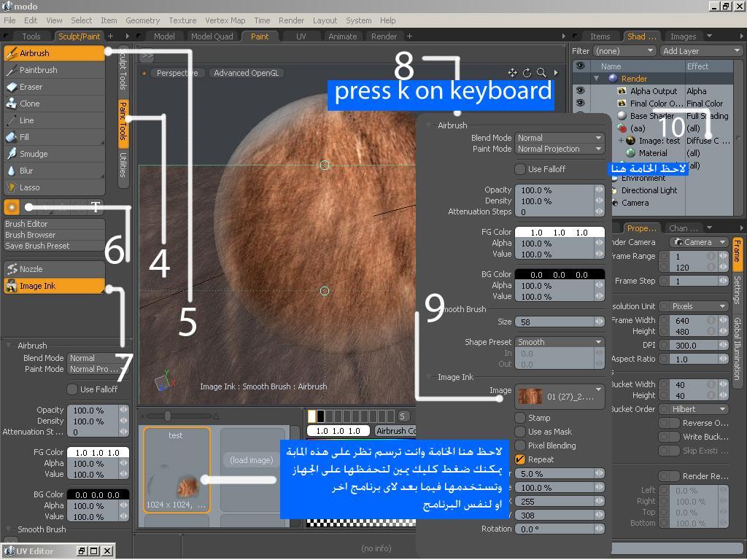747x560 pixels.
Task: Toggle the Render Region option
Action: pos(669,476)
